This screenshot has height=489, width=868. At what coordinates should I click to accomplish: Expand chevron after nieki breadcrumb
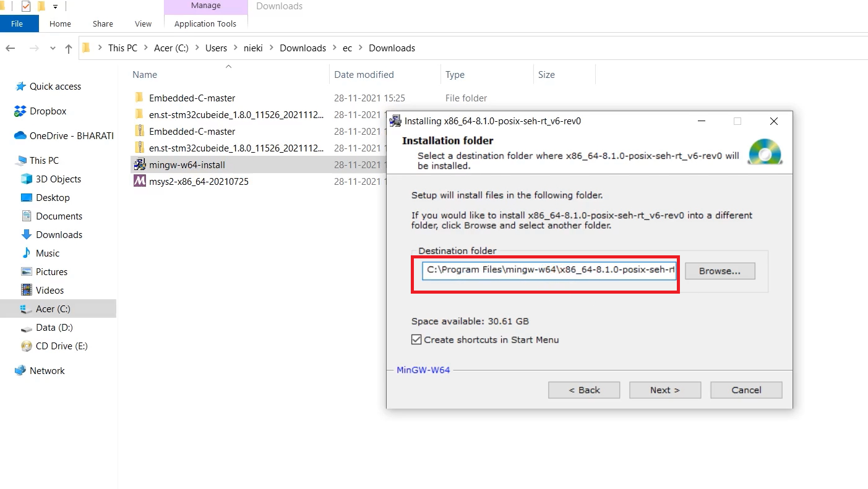pyautogui.click(x=272, y=48)
